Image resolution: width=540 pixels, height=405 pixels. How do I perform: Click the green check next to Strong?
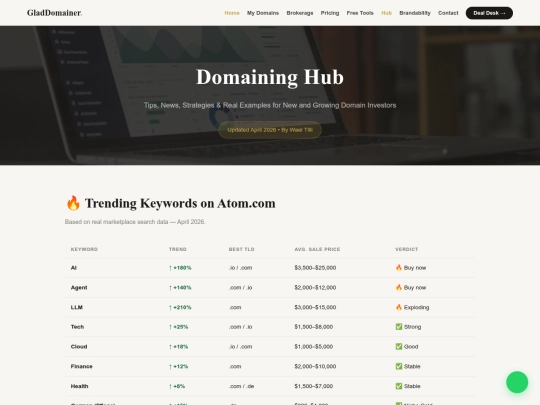point(399,327)
